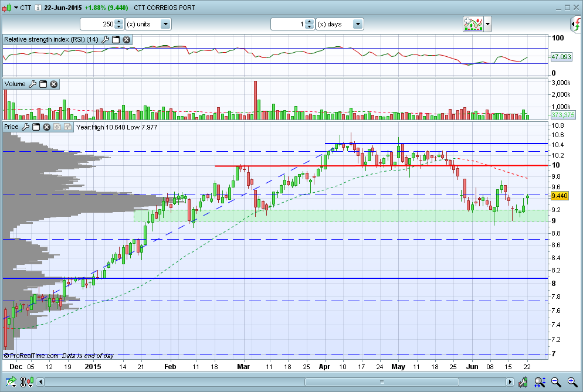
Task: Open the indicator button dropdown arrow
Action: tap(488, 24)
